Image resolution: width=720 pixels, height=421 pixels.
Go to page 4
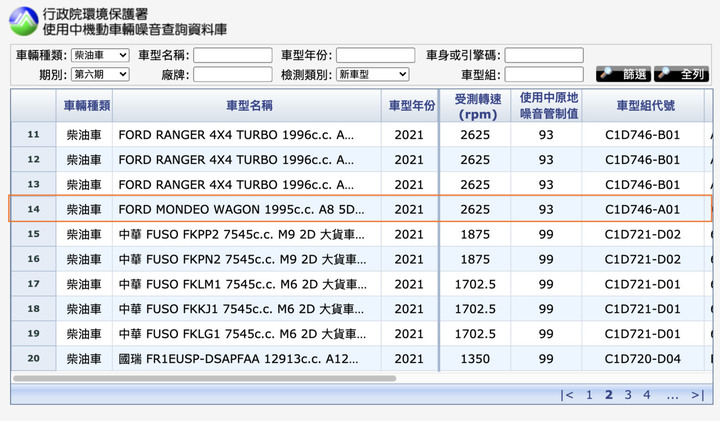click(647, 395)
